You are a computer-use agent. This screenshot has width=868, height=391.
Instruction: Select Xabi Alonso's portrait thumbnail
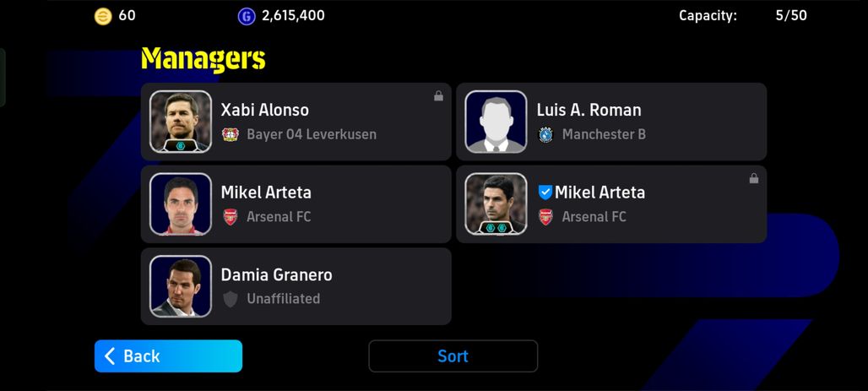pos(181,122)
